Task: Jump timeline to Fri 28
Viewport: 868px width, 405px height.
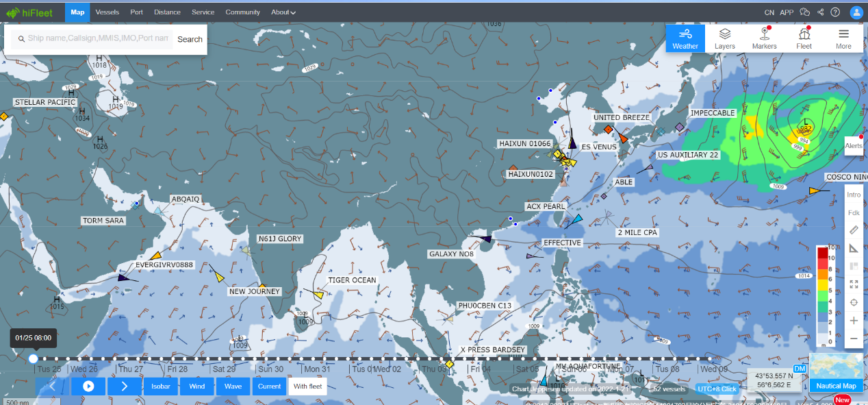Action: click(177, 369)
